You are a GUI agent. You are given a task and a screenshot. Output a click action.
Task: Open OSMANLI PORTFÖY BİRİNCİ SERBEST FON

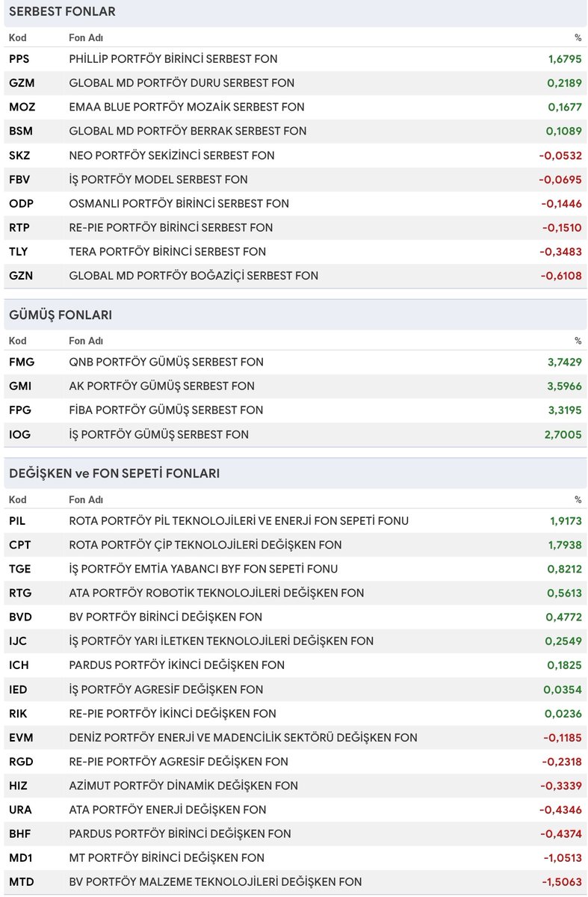(x=179, y=203)
